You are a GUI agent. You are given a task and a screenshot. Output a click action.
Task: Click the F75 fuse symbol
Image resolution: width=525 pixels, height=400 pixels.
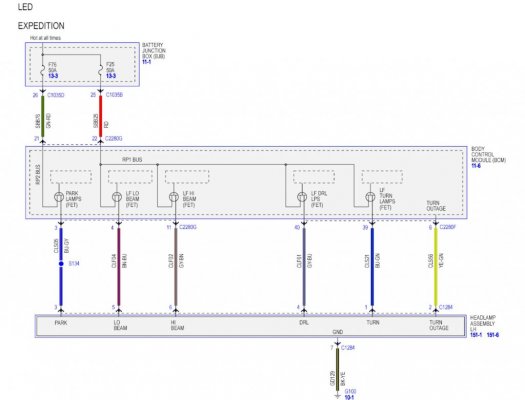[43, 70]
